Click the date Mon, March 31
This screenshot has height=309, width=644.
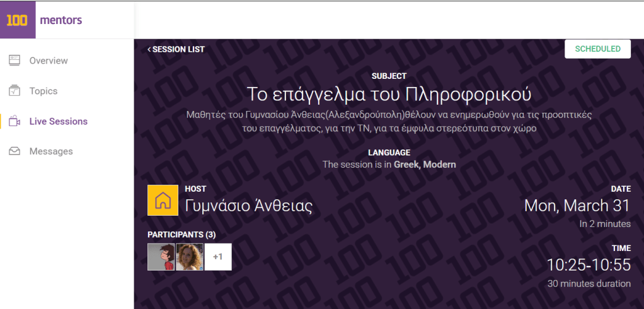[577, 206]
